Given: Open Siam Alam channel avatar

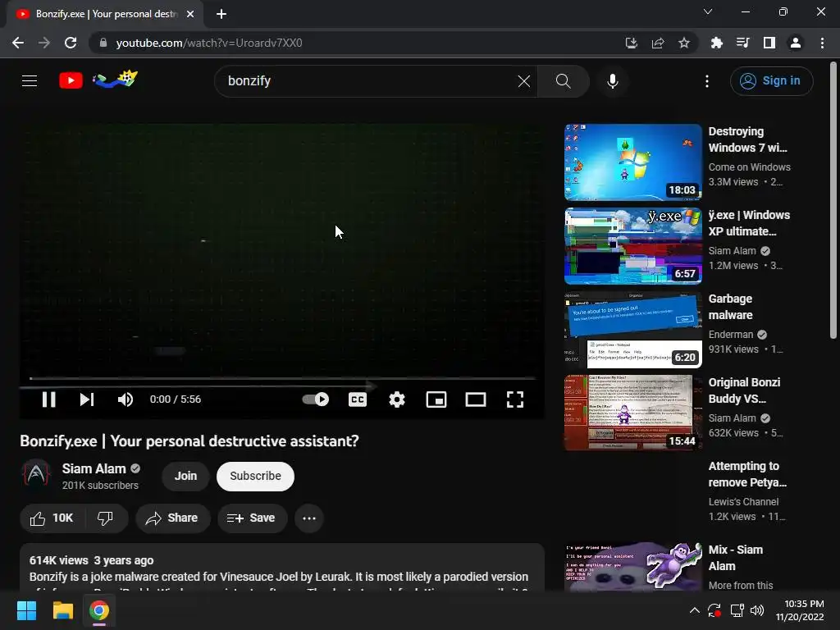Looking at the screenshot, I should click(36, 476).
